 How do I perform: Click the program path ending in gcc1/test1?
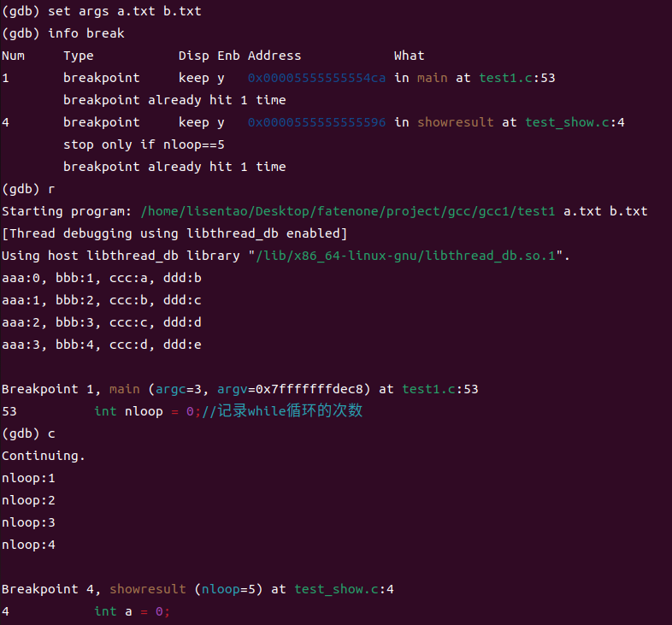point(348,211)
